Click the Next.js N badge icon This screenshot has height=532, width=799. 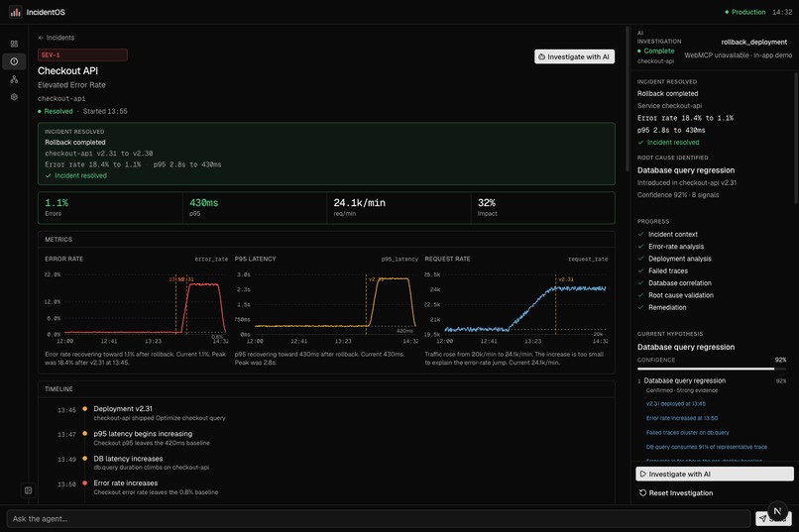(777, 511)
